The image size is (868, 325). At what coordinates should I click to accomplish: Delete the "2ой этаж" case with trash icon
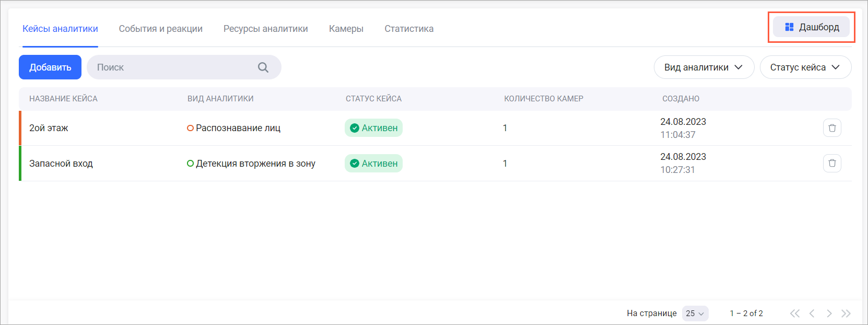point(832,128)
